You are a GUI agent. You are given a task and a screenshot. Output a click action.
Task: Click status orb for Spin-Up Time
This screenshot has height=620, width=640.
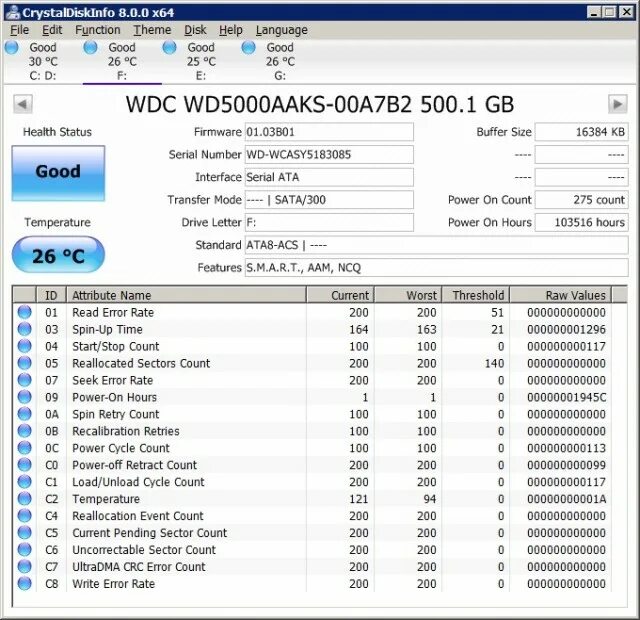pyautogui.click(x=24, y=329)
